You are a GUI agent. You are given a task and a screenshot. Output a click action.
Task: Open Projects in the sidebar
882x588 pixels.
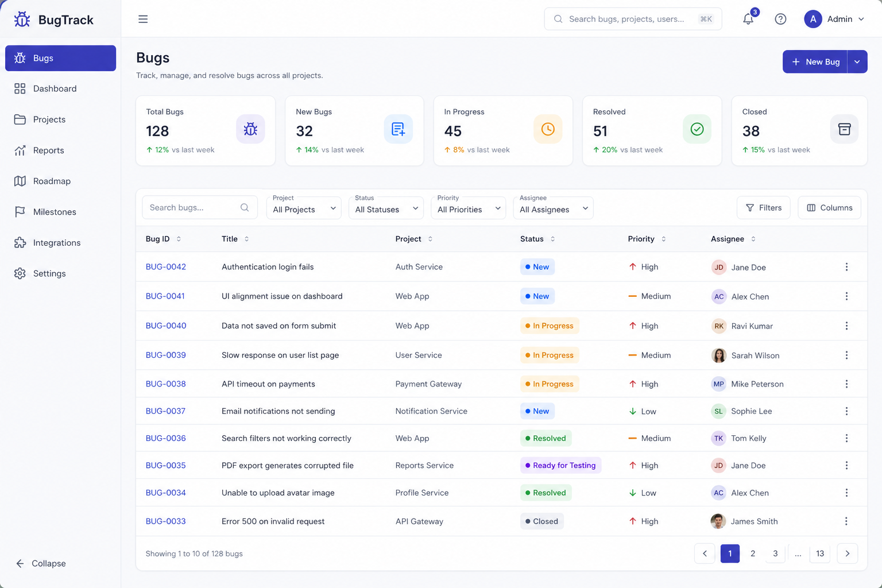[60, 119]
